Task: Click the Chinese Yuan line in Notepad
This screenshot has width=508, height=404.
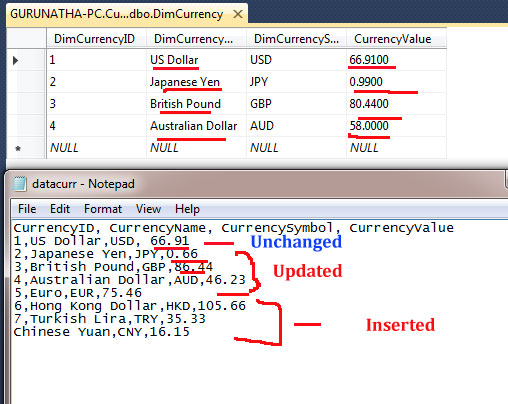Action: tap(101, 332)
